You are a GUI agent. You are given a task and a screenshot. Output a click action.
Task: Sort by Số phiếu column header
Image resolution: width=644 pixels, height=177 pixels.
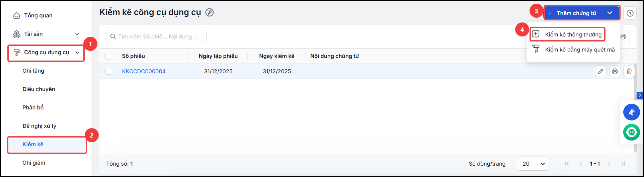134,56
